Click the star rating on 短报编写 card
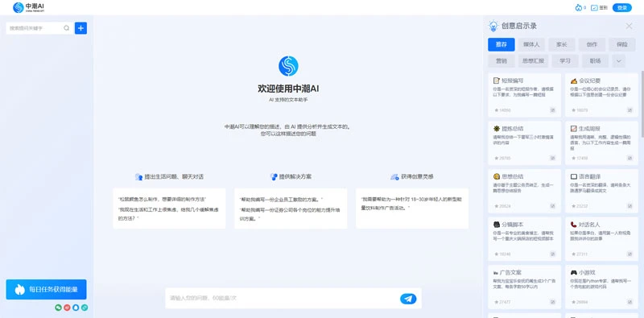644x318 pixels. (x=502, y=110)
